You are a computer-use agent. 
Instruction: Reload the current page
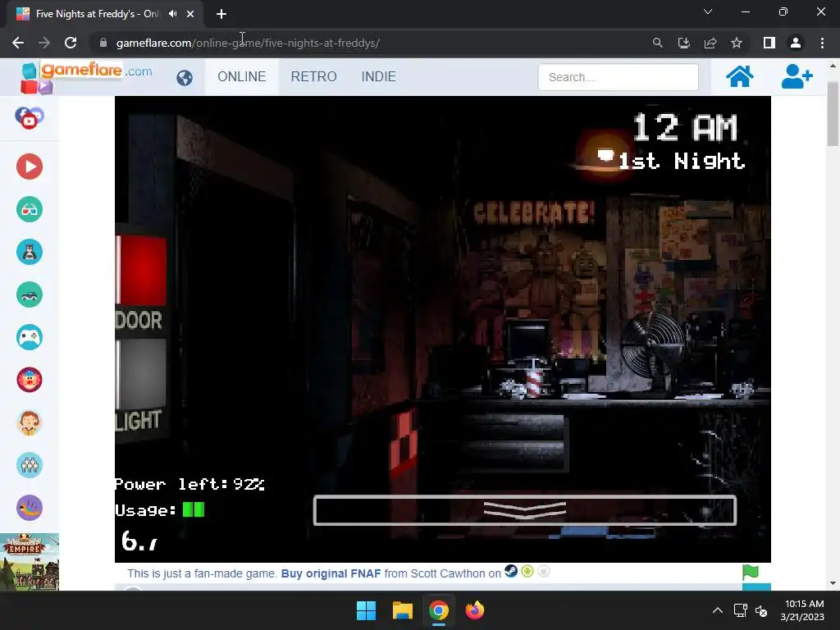click(x=71, y=43)
